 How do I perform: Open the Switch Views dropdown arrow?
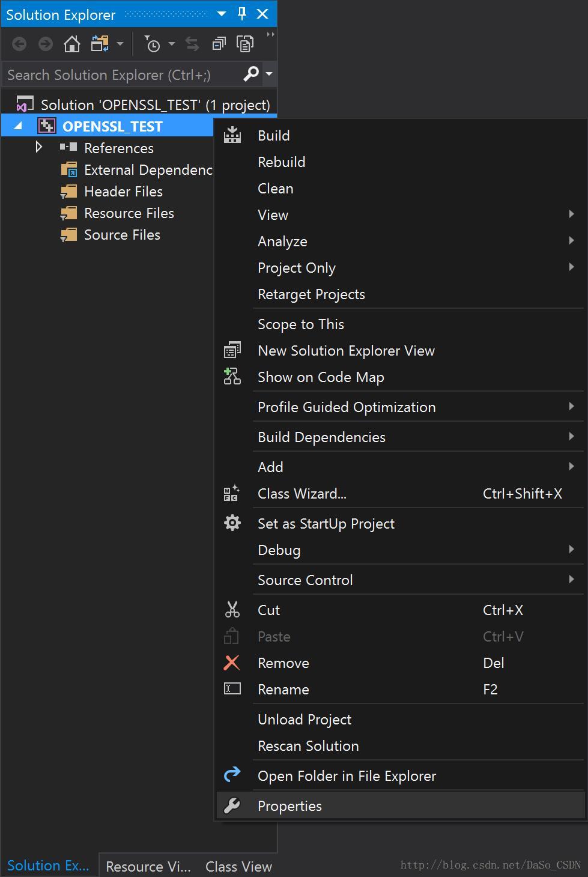tap(120, 44)
